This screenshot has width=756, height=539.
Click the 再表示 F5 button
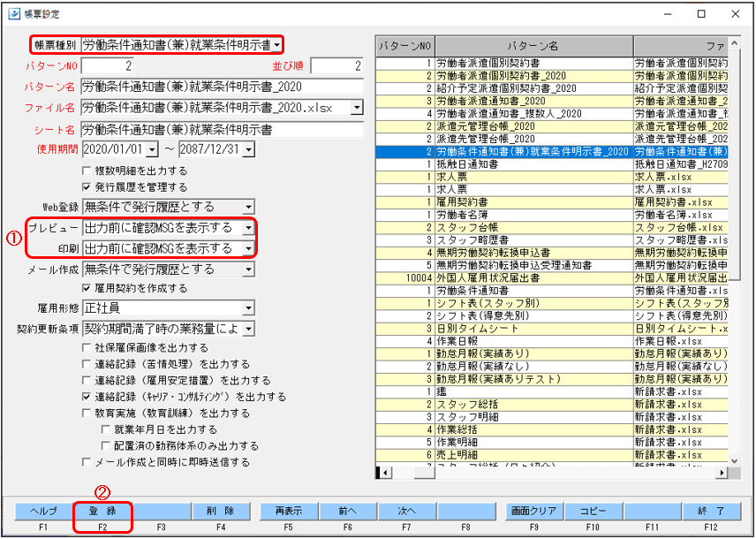[289, 512]
